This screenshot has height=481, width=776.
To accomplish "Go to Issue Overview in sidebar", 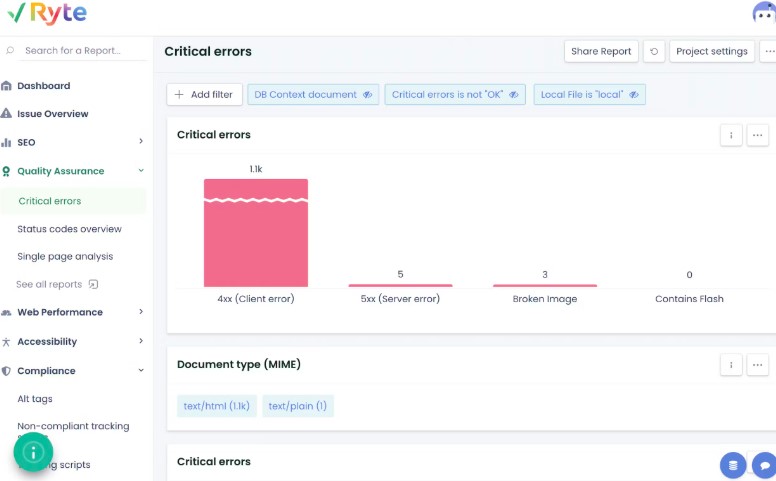I will (x=52, y=114).
